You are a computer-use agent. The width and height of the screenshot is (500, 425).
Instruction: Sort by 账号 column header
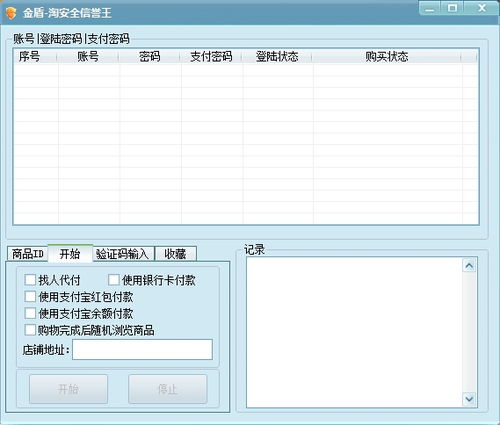[88, 56]
